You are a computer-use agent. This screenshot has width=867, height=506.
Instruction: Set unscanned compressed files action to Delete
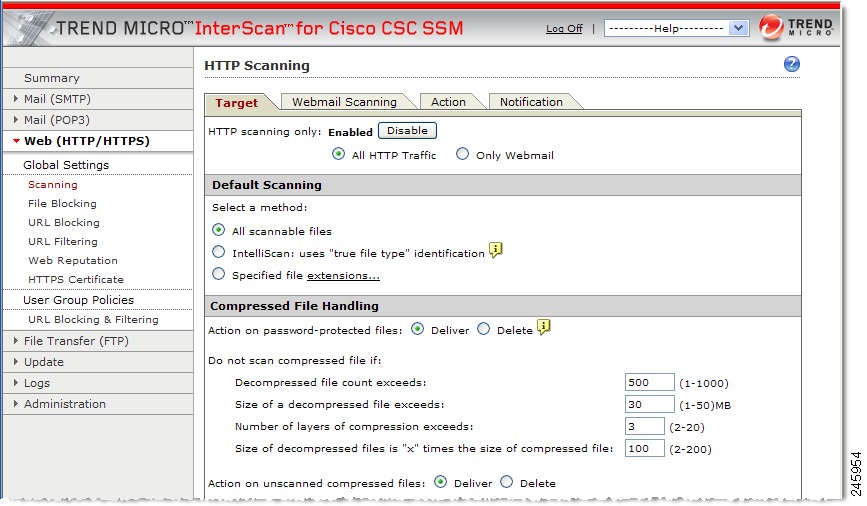pyautogui.click(x=506, y=482)
